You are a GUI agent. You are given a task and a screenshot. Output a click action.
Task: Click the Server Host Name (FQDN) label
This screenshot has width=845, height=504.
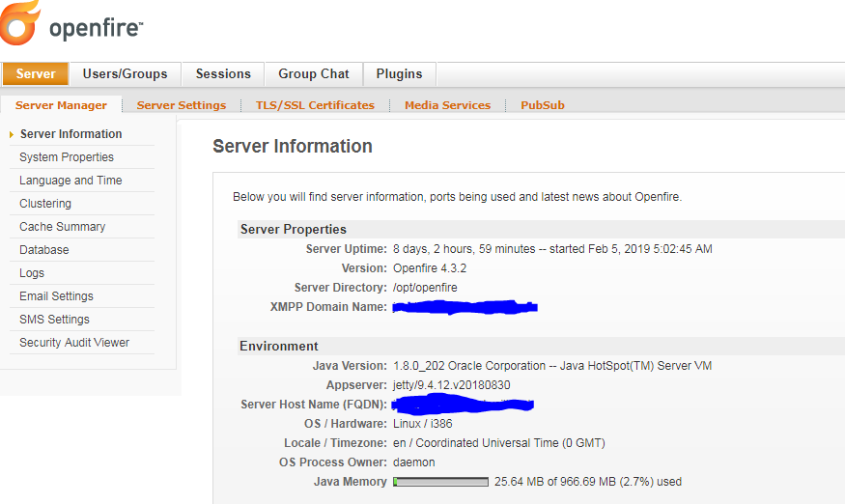(x=314, y=405)
